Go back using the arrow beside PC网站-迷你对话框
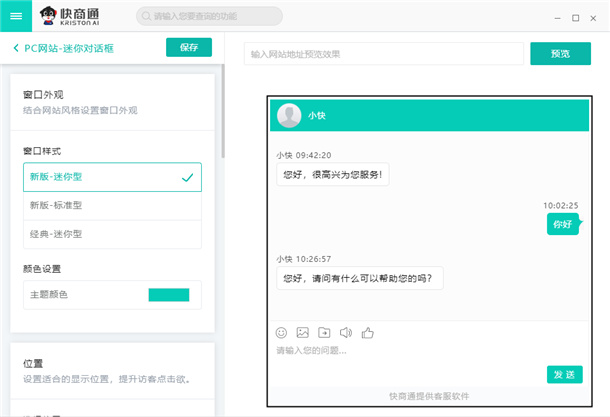 click(x=17, y=48)
